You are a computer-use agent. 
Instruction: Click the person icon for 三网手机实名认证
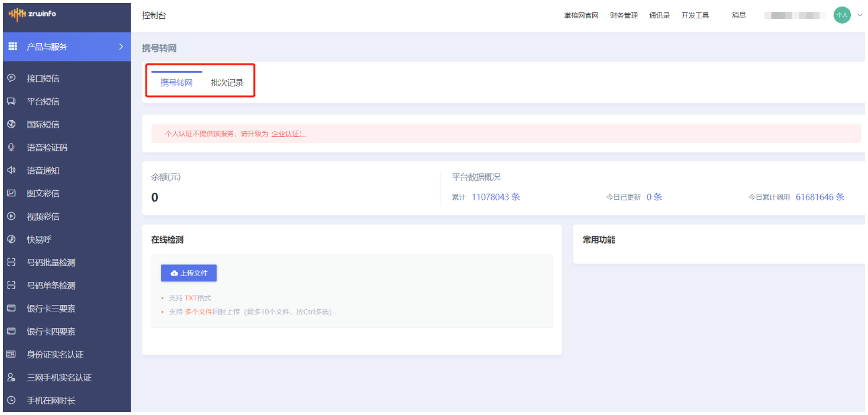[11, 378]
